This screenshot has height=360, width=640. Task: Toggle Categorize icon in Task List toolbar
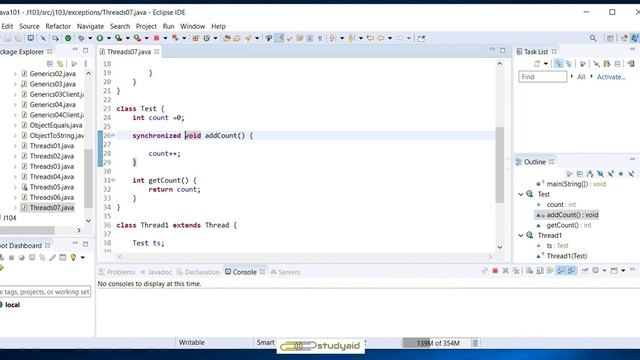pos(558,64)
